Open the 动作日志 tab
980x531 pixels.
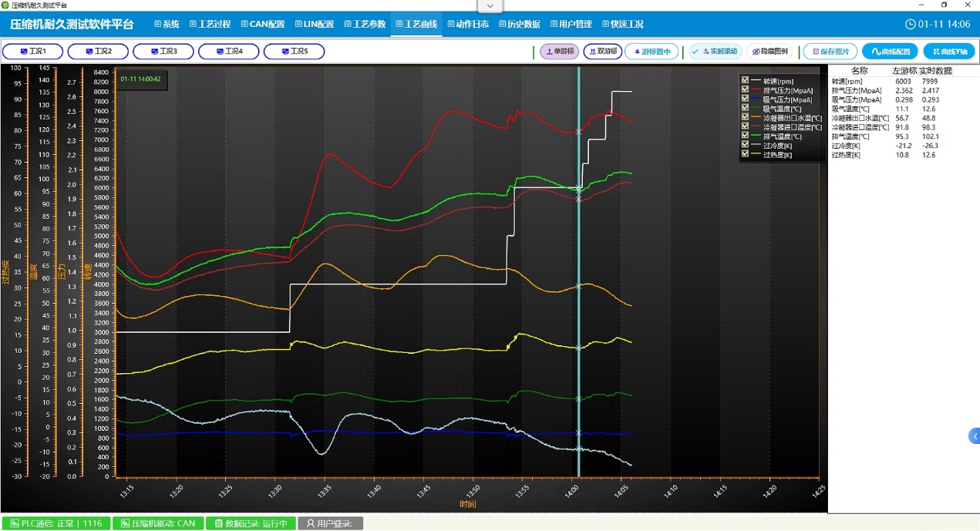click(467, 24)
